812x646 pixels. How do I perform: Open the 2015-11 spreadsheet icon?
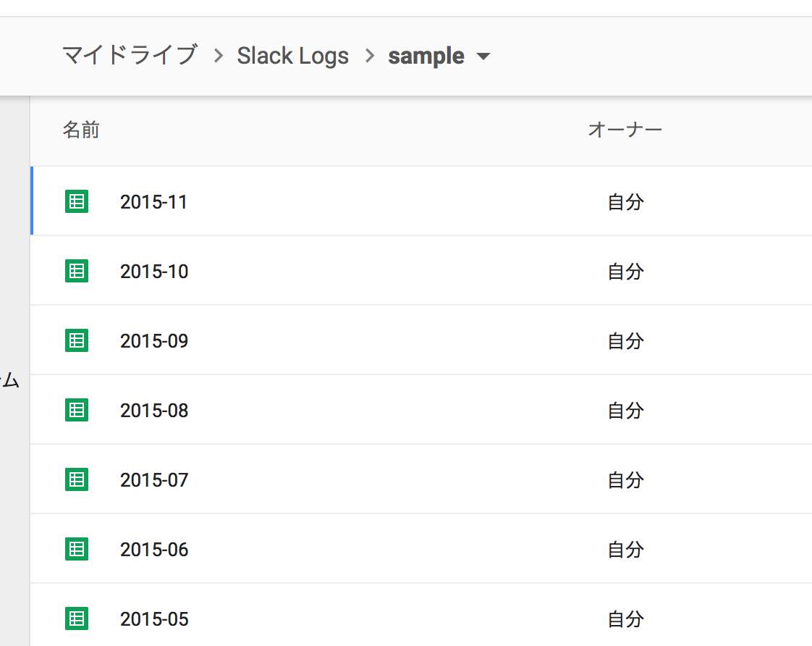[x=76, y=202]
